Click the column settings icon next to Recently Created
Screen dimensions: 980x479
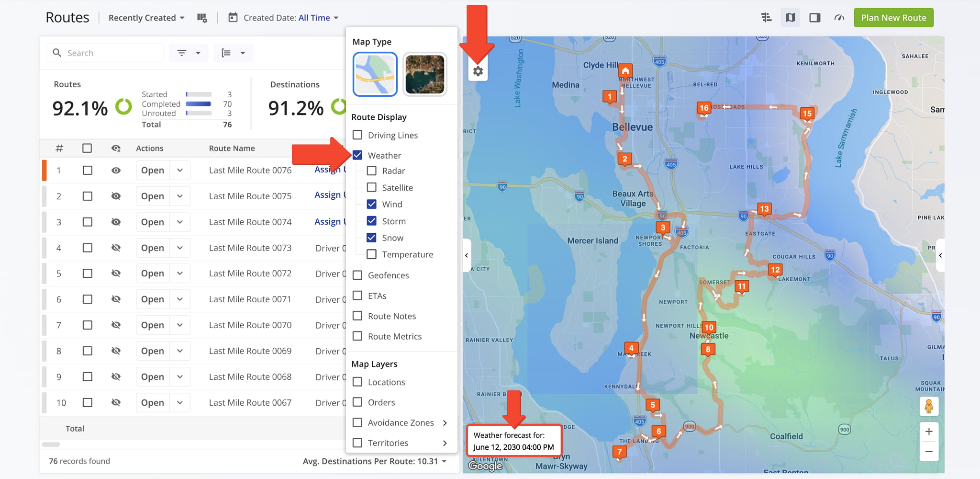202,18
